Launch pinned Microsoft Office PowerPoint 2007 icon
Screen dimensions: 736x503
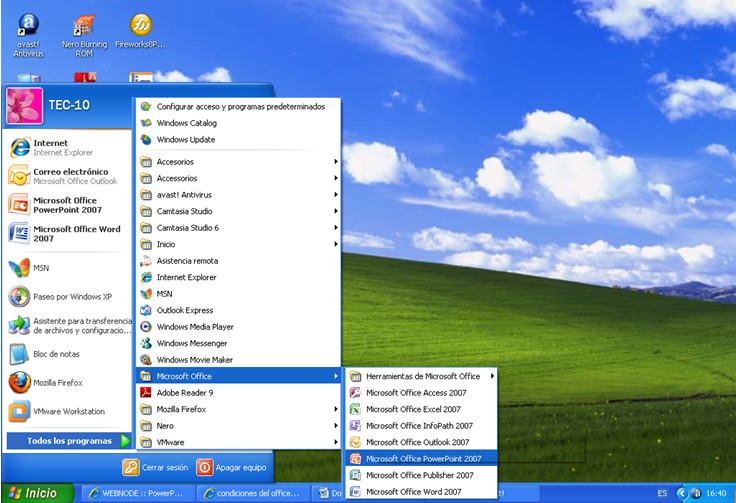coord(68,205)
